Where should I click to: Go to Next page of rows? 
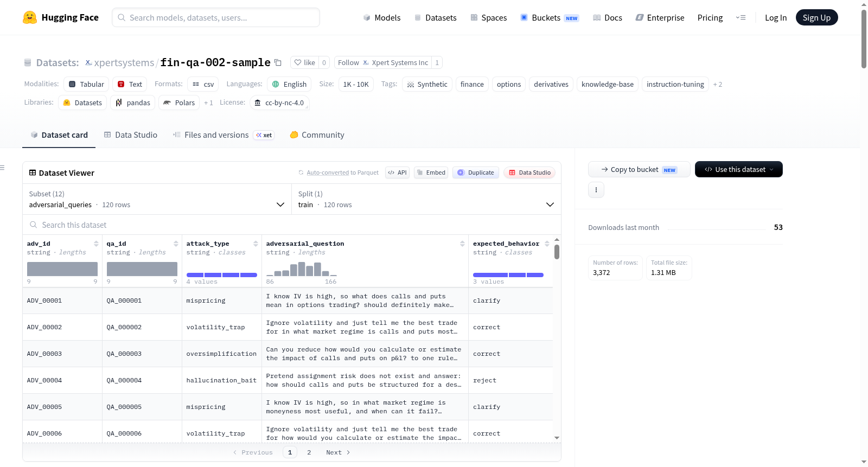click(x=338, y=452)
